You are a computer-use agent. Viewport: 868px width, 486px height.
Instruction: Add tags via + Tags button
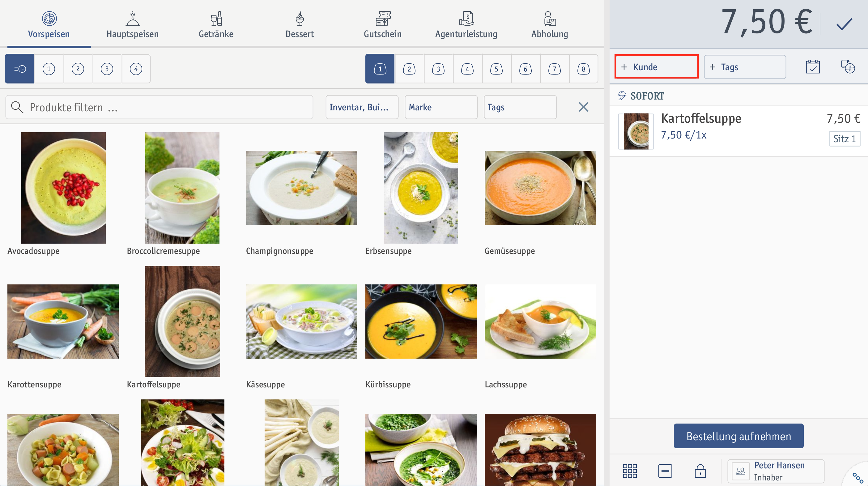[745, 67]
